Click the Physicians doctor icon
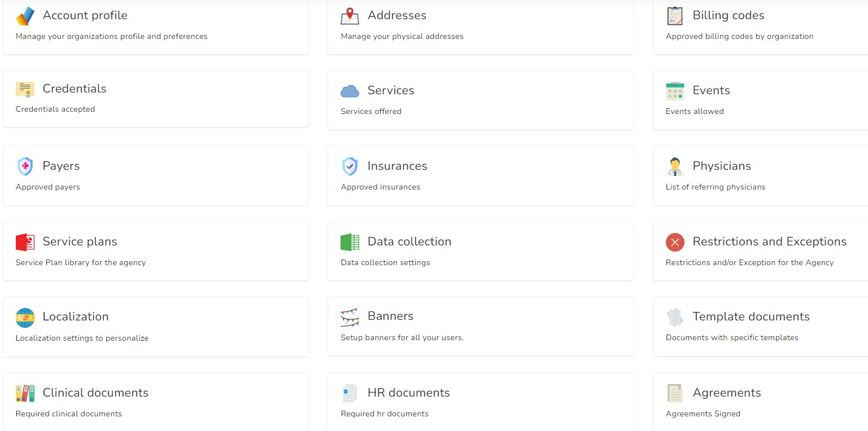The height and width of the screenshot is (431, 868). click(674, 166)
